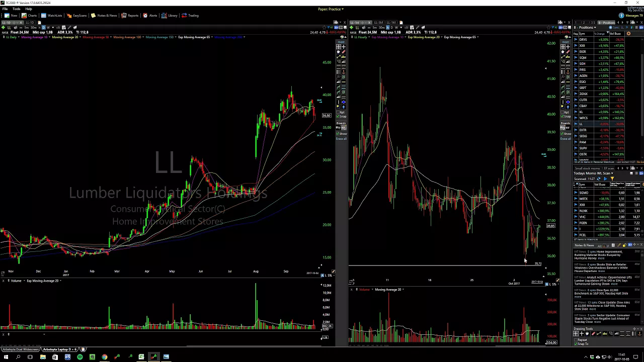
Task: Open the Tools menu
Action: point(17,9)
